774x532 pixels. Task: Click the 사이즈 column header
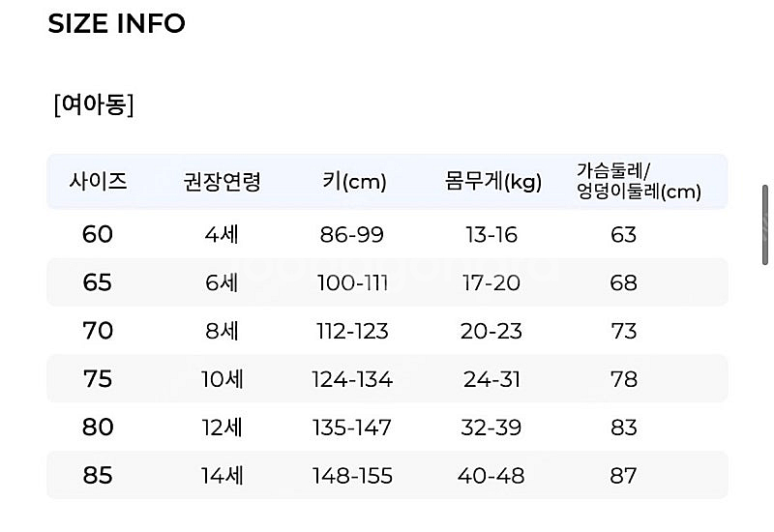(98, 181)
